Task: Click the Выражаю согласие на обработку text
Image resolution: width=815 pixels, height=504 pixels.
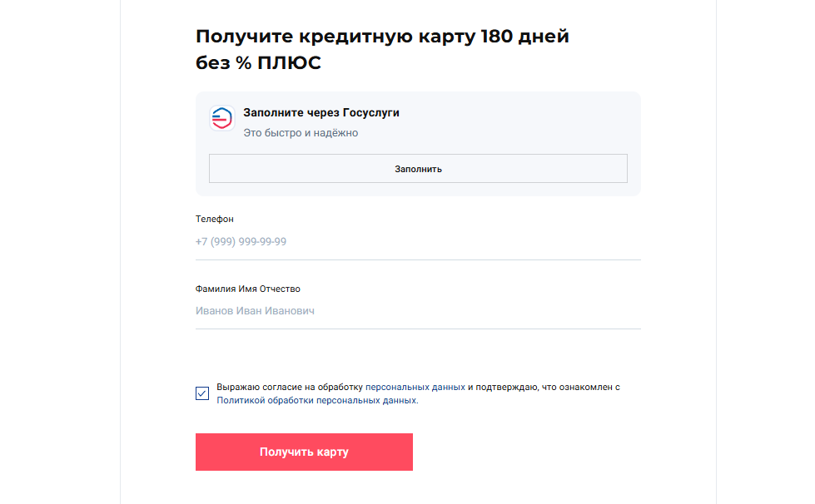Action: [290, 388]
